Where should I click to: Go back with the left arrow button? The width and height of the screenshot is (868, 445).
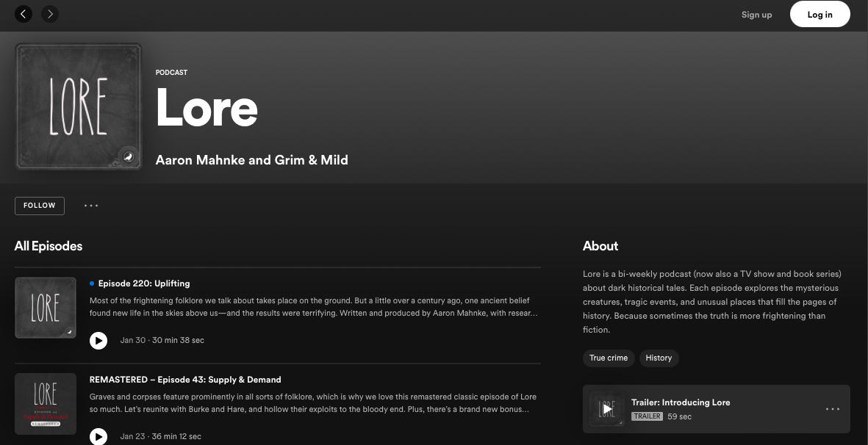[24, 14]
